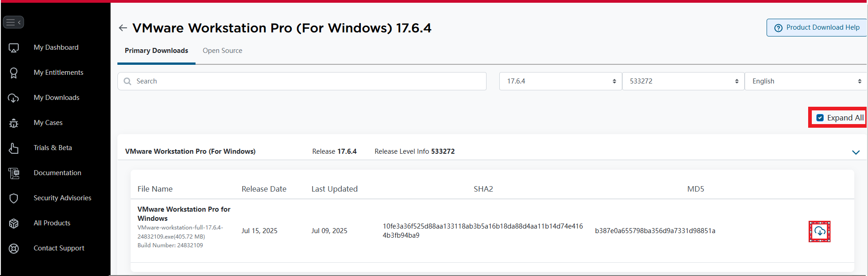Open the 17.6.4 version dropdown
868x276 pixels.
[x=561, y=81]
